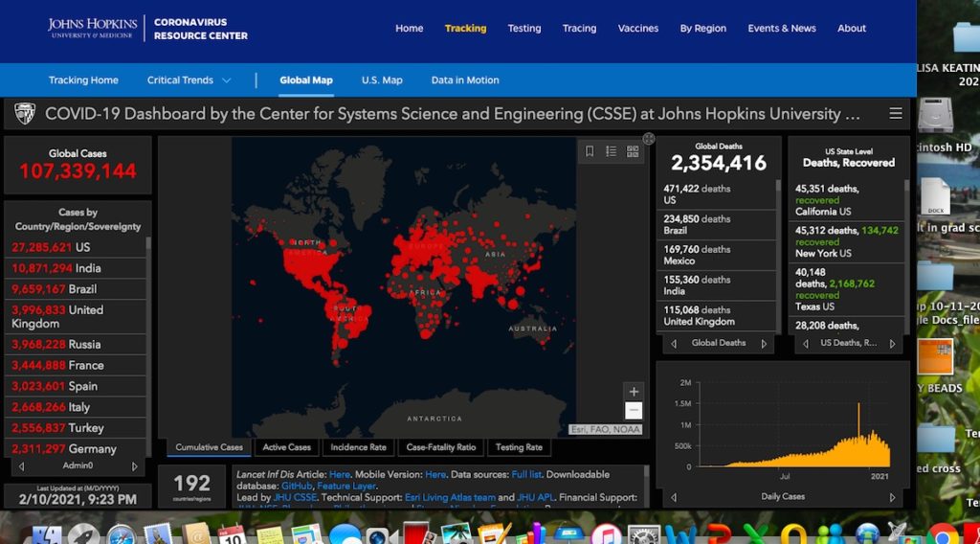Select the Testing Rate map tab
This screenshot has width=980, height=544.
coord(519,447)
